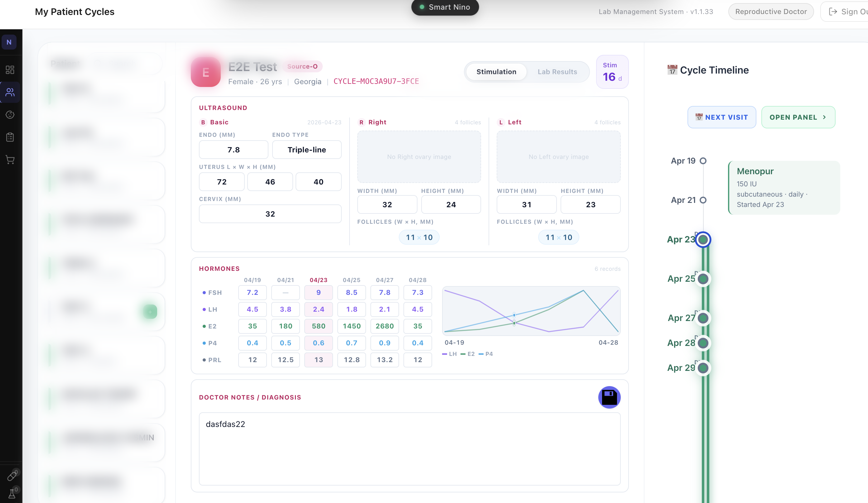Click the embryo cycle icon in sidebar

coord(10,115)
